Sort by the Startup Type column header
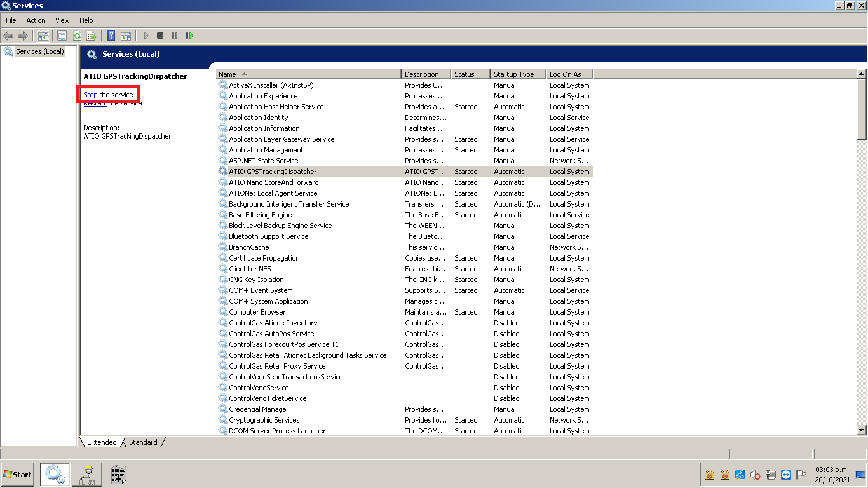 pyautogui.click(x=519, y=74)
